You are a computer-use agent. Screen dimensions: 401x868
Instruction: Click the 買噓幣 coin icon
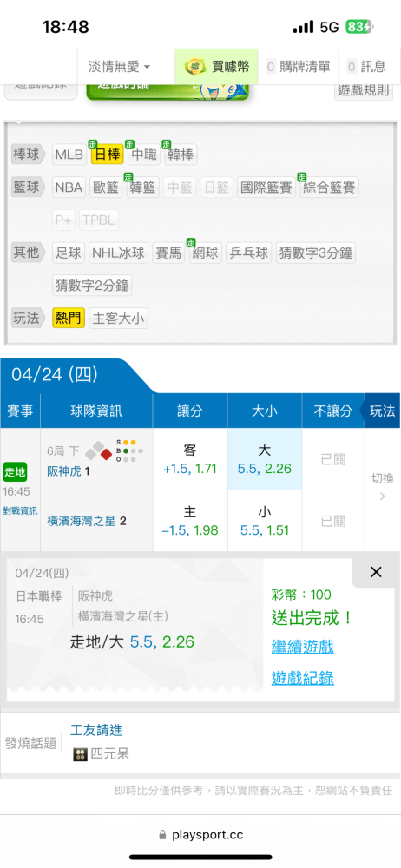194,67
